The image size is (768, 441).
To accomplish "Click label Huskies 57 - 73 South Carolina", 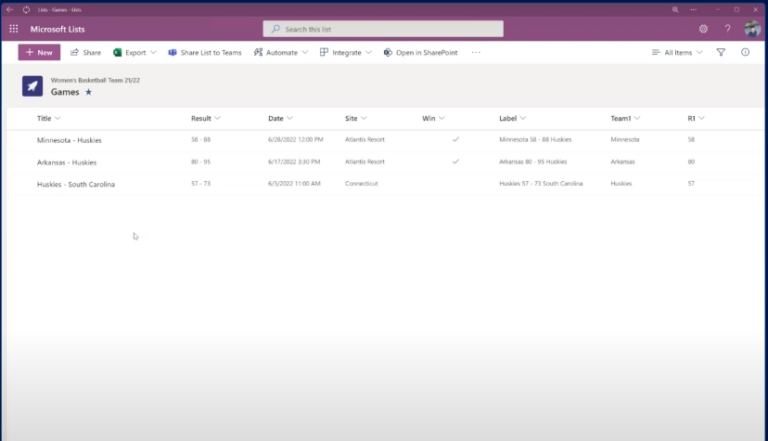I will 541,183.
